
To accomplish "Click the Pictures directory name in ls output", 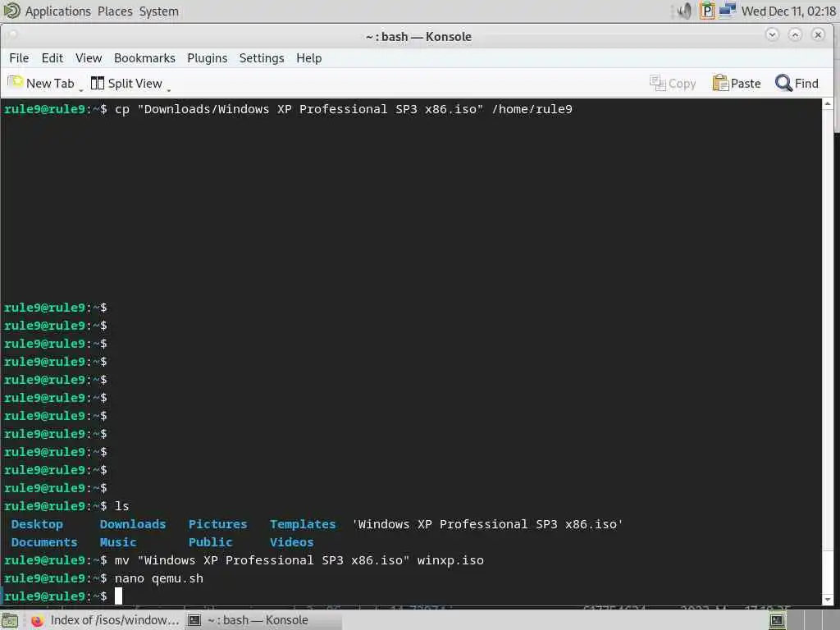I will [217, 524].
